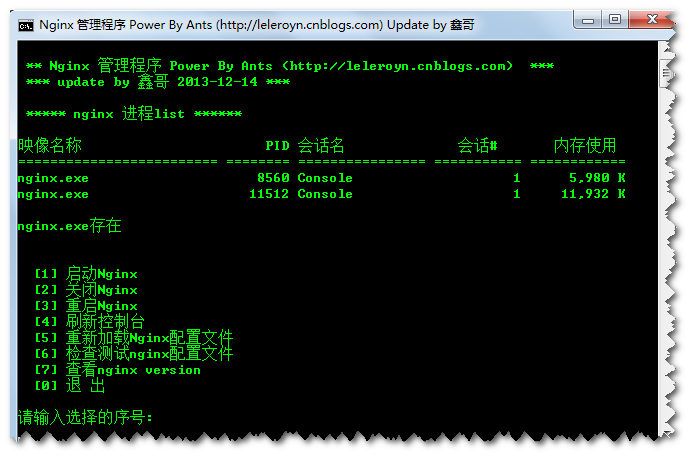Image resolution: width=694 pixels, height=459 pixels.
Task: Click the '内存使用' column header
Action: point(584,146)
